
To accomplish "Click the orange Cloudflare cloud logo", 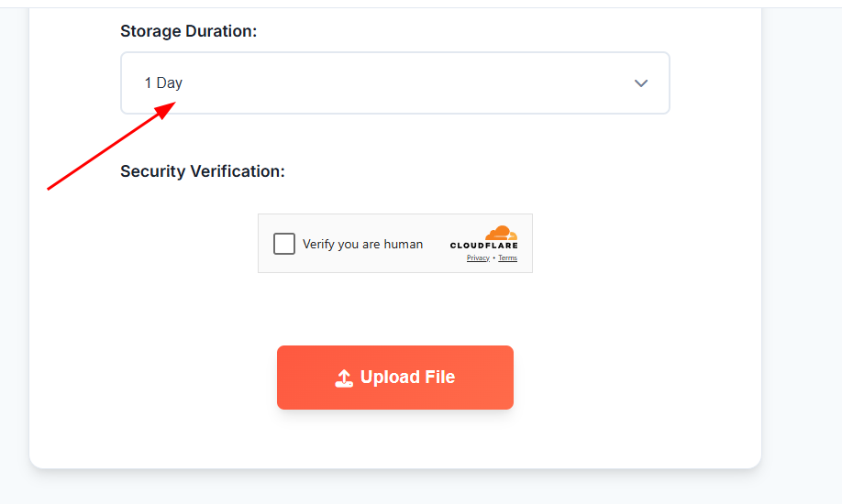I will click(x=501, y=233).
